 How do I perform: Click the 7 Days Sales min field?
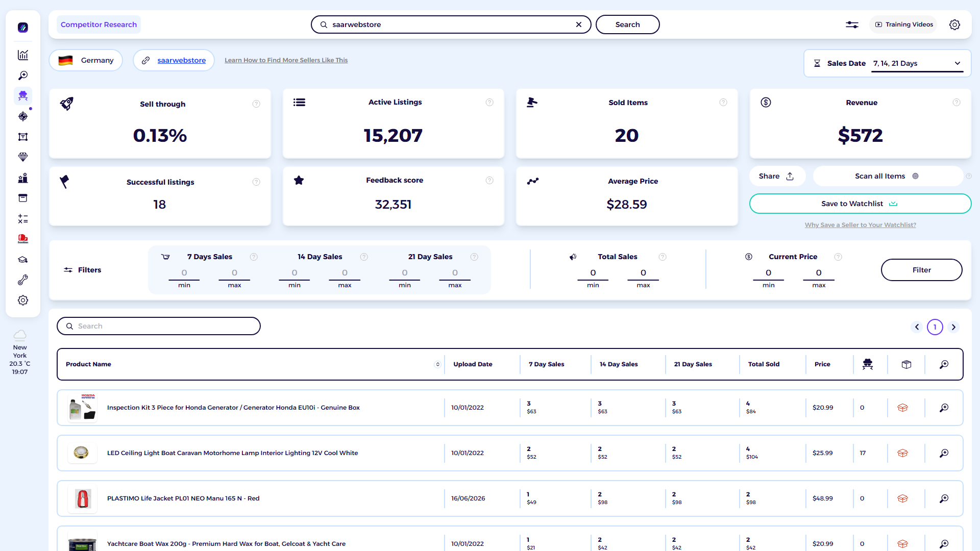coord(184,273)
